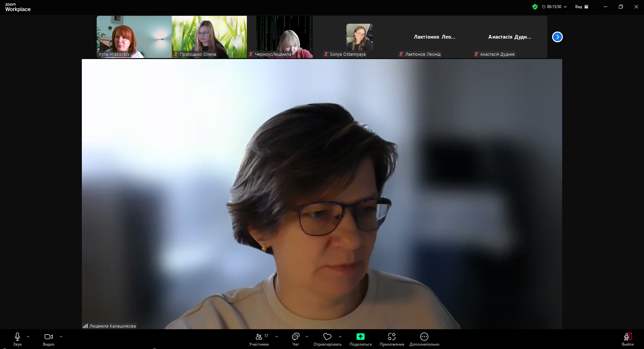Select Sonya Ostannyaya participant tile

coord(359,37)
